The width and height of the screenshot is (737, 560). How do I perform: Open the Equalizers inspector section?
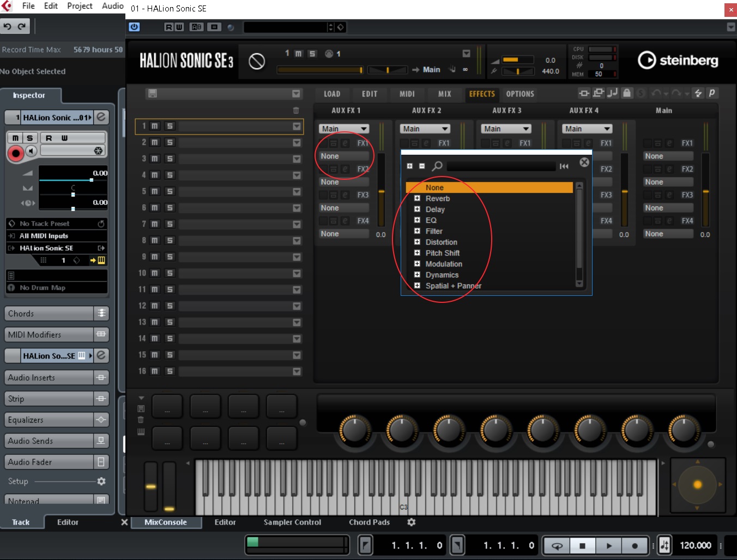56,420
